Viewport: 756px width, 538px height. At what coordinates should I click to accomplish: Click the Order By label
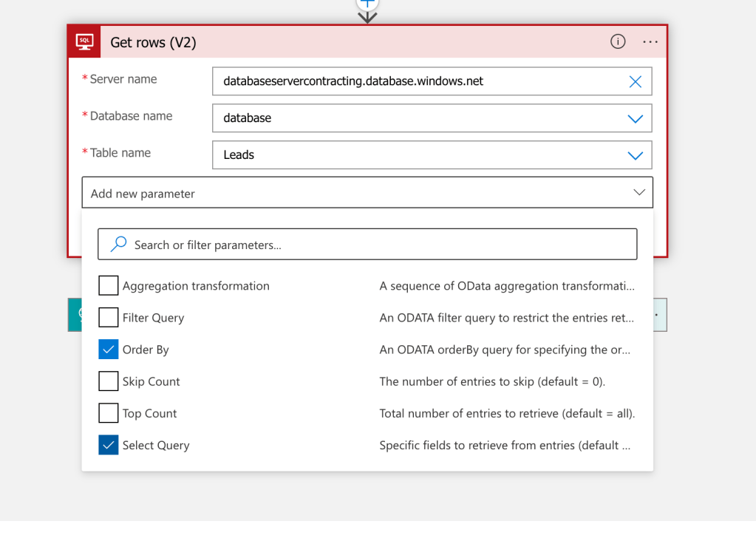coord(146,350)
